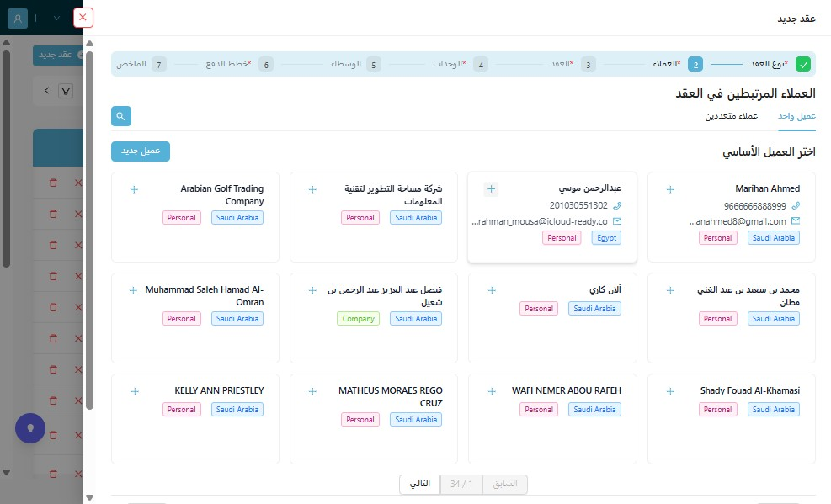
Task: Click plus icon on فيصل عبد العزيز card
Action: (x=312, y=290)
